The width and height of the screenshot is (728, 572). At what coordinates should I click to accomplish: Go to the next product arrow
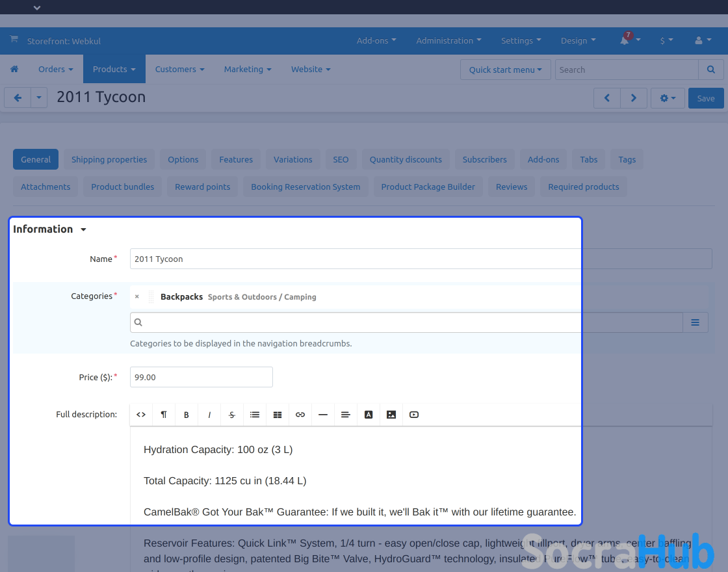634,98
